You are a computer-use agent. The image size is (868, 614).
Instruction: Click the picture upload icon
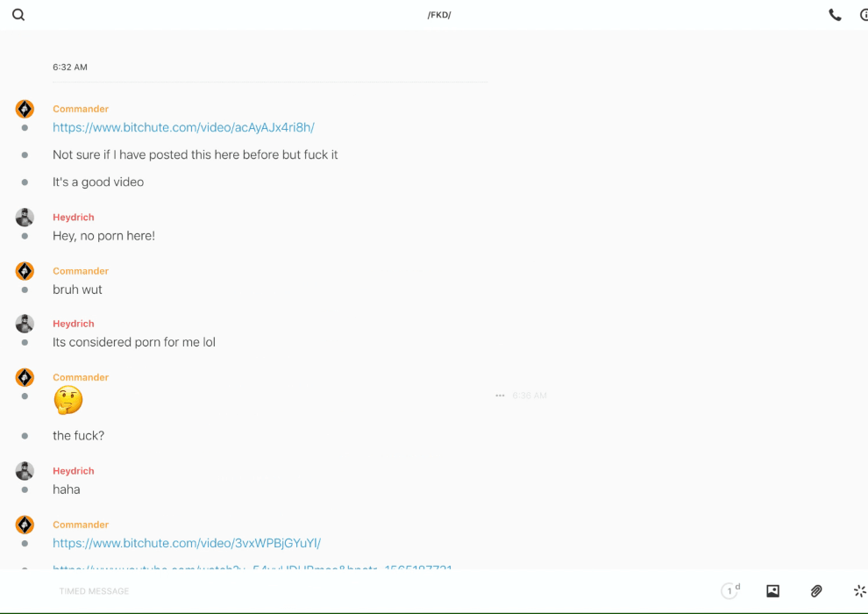(x=772, y=591)
